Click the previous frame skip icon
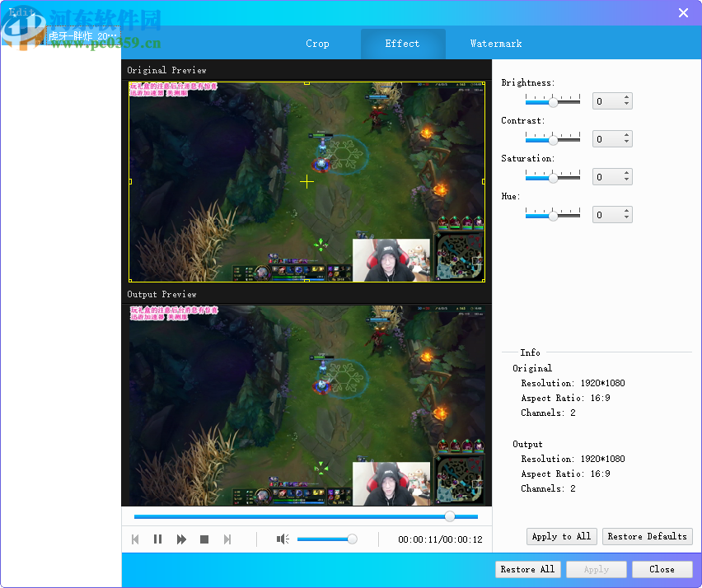This screenshot has height=588, width=702. (135, 539)
